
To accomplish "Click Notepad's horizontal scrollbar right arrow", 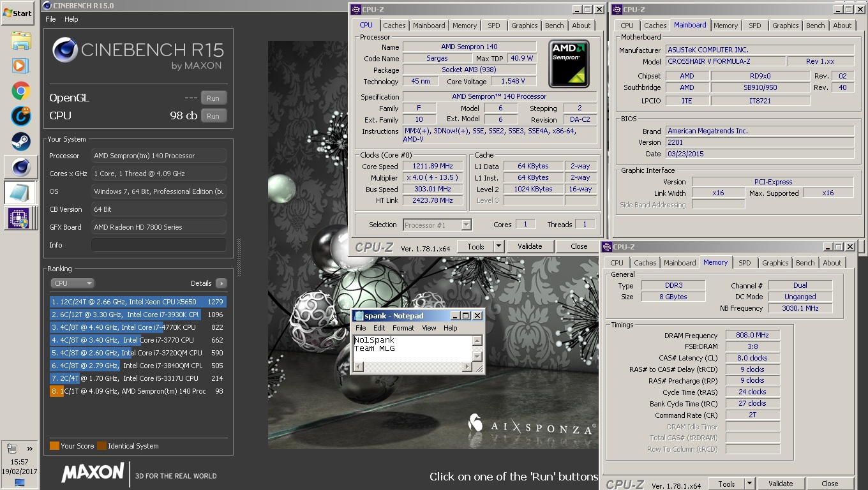I will tap(467, 366).
